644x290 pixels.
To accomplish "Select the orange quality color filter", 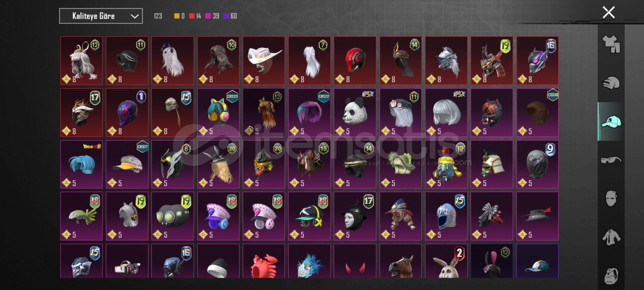I will (179, 16).
